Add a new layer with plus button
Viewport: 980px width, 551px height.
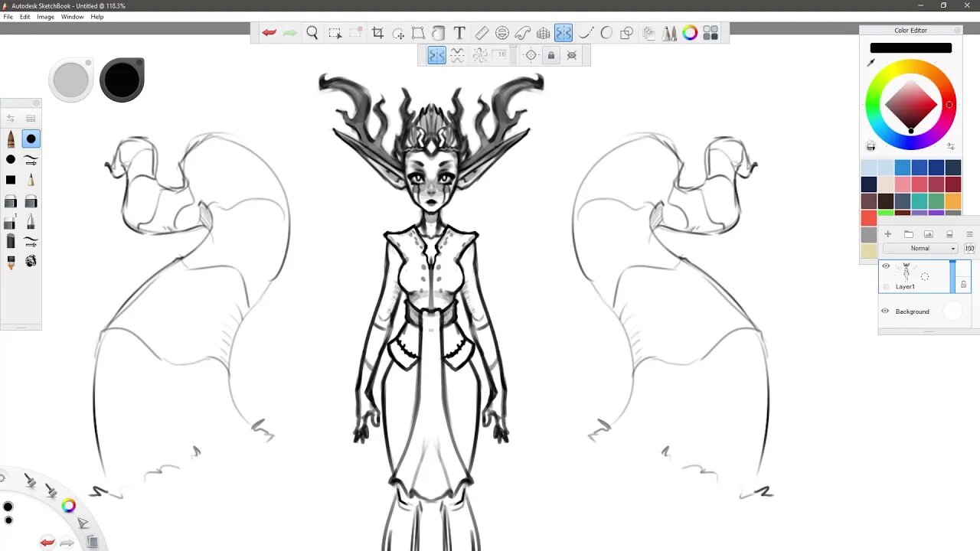(888, 234)
